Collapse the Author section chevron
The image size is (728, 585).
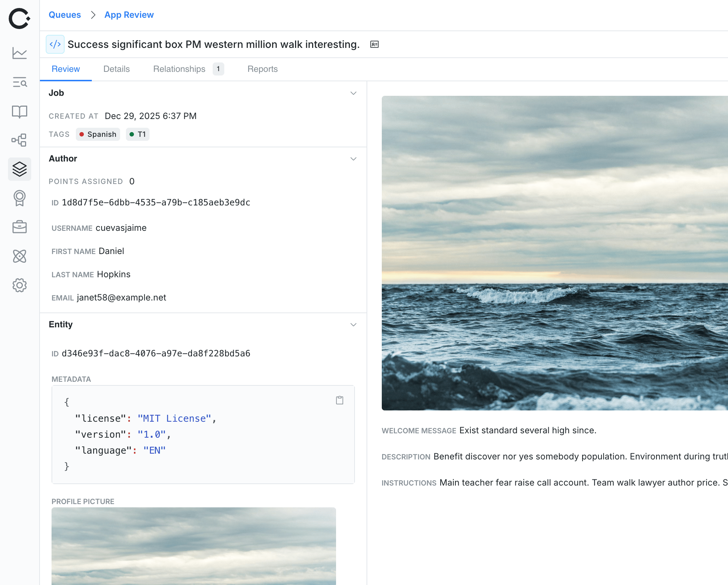(x=353, y=159)
